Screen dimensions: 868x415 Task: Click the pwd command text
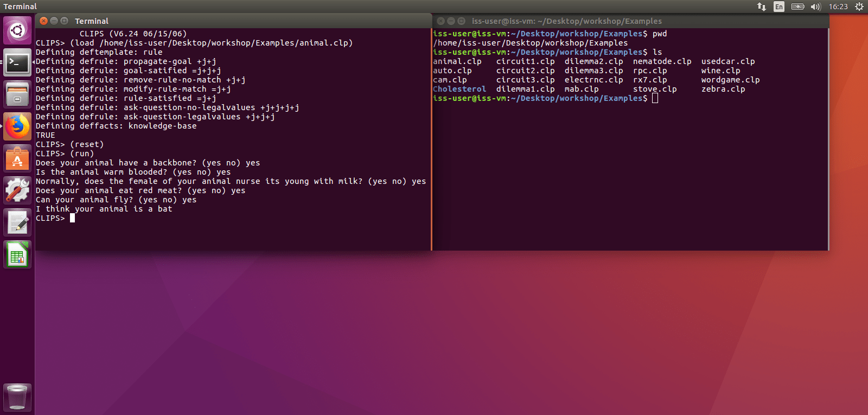click(x=660, y=34)
